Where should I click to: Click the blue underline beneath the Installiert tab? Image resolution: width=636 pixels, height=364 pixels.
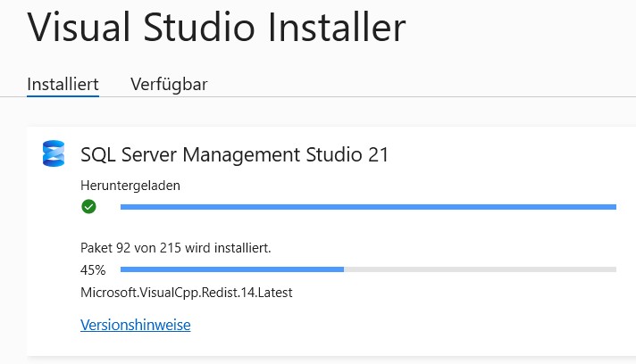pos(63,95)
